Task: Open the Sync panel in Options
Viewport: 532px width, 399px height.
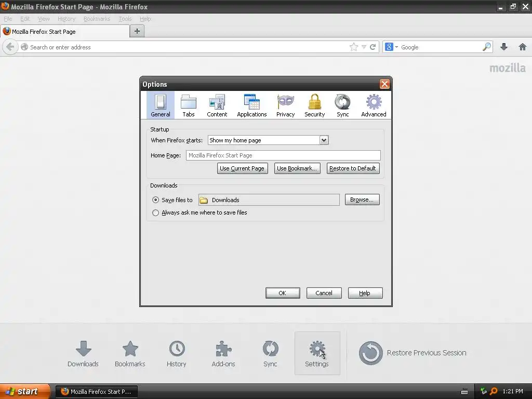Action: coord(343,105)
